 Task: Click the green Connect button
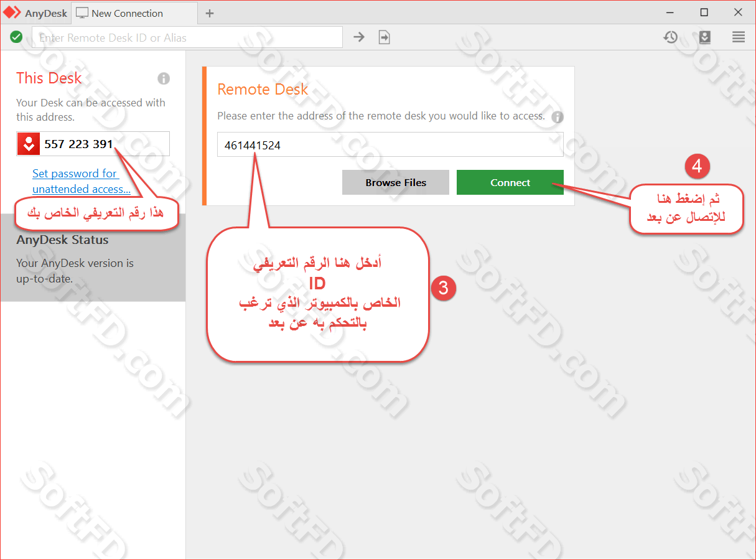tap(510, 182)
